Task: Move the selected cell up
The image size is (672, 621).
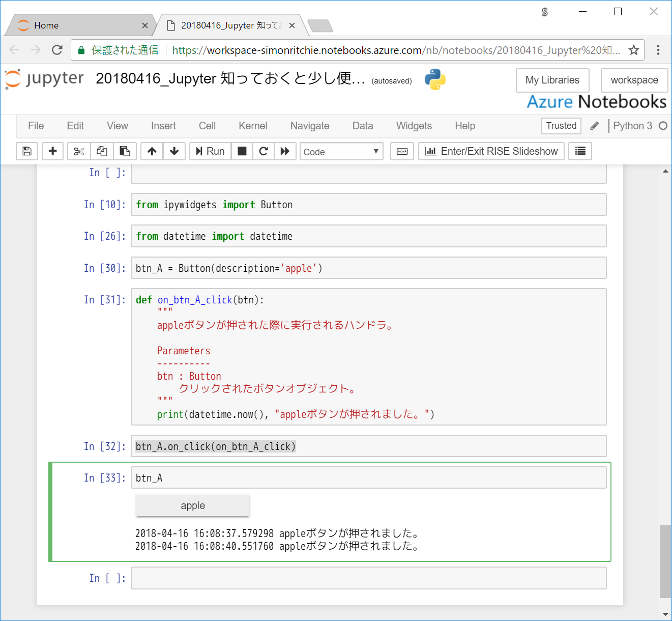Action: coord(152,151)
